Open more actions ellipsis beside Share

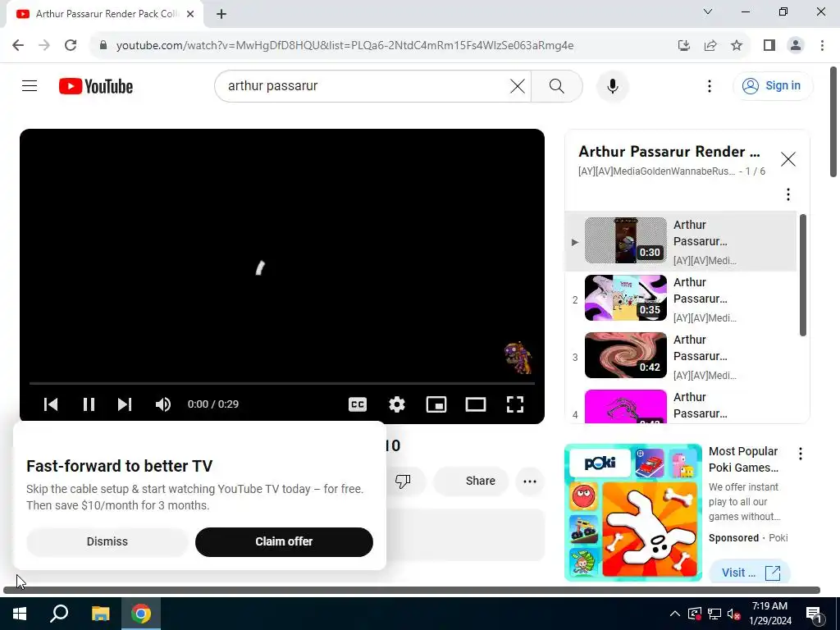click(530, 481)
